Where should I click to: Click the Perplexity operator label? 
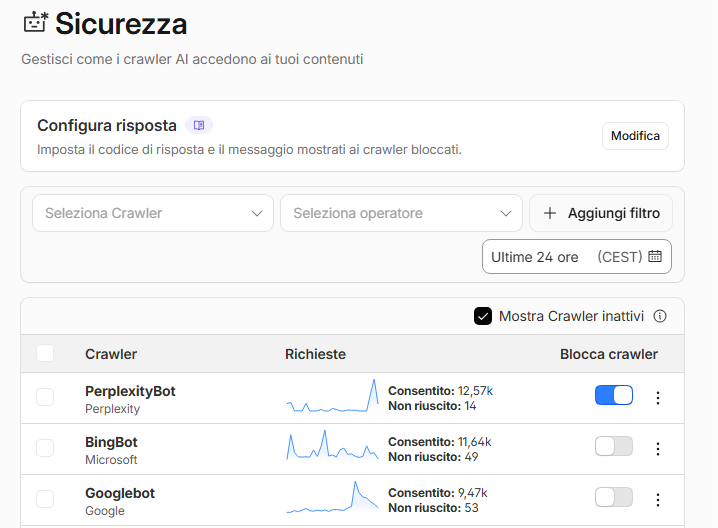113,409
